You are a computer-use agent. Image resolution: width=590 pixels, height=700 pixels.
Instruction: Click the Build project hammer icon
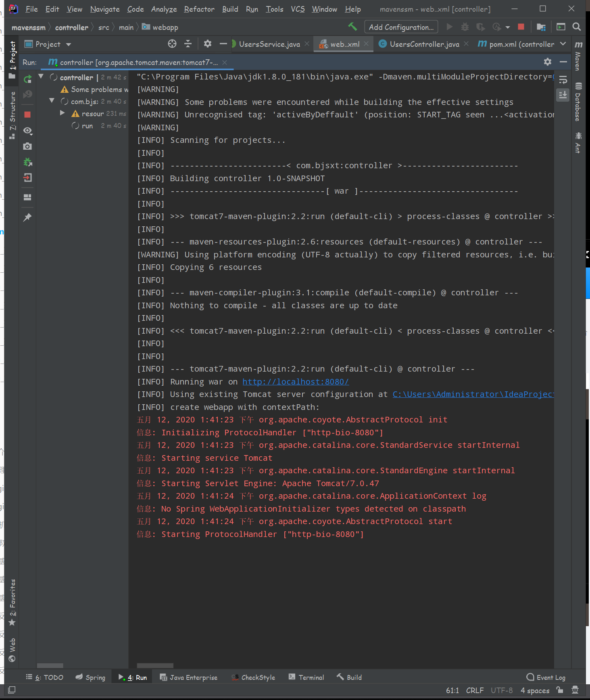point(352,27)
